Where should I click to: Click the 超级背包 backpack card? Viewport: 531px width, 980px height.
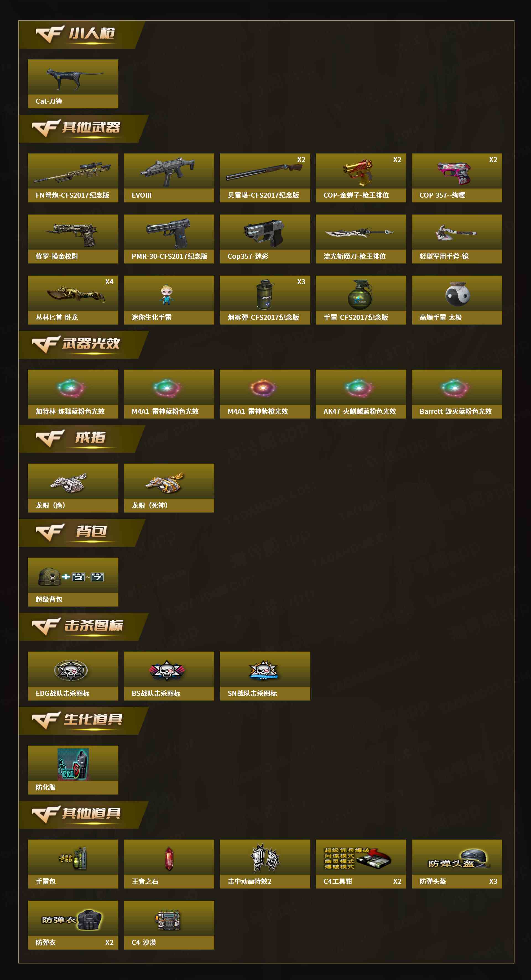pyautogui.click(x=73, y=582)
